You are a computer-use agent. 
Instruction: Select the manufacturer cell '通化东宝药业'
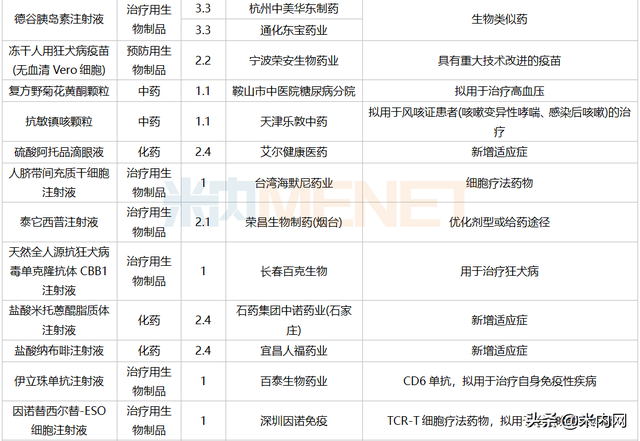(294, 30)
